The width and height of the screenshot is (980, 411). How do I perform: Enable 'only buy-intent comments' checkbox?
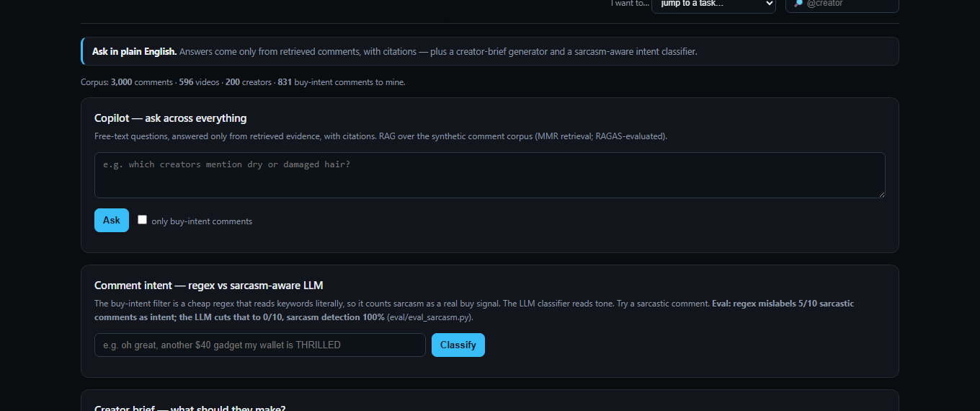(x=143, y=220)
